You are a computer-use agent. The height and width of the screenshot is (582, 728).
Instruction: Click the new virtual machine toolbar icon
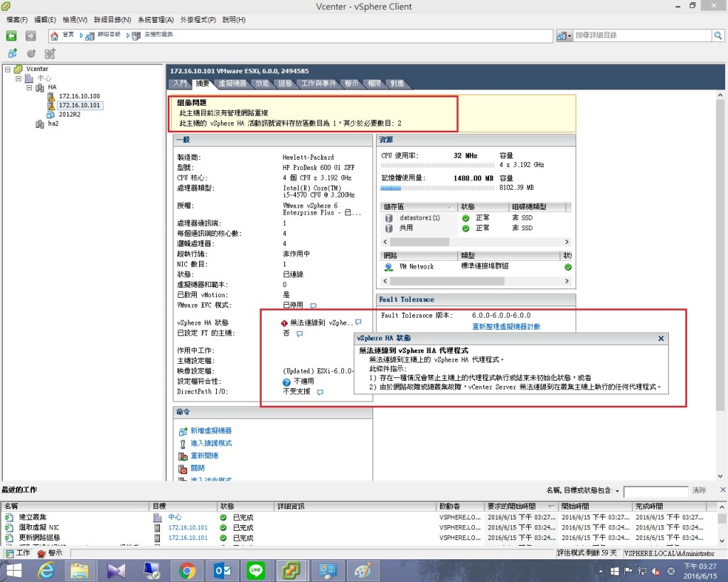[x=13, y=53]
